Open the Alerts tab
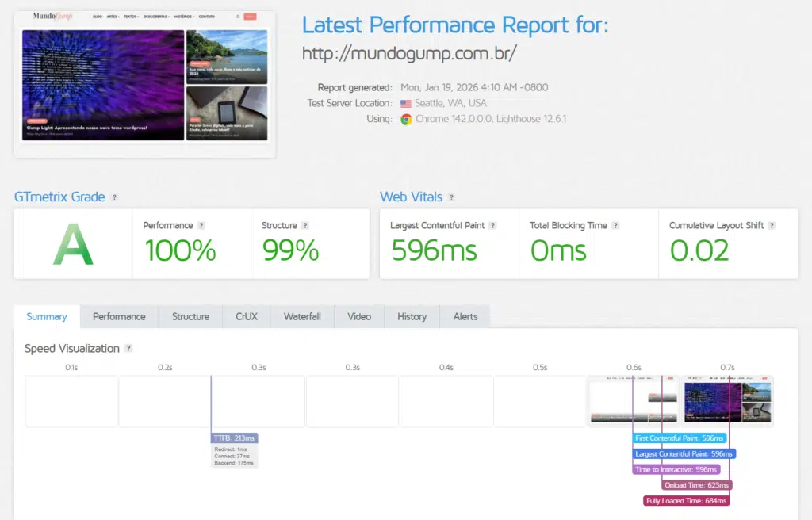 click(465, 316)
